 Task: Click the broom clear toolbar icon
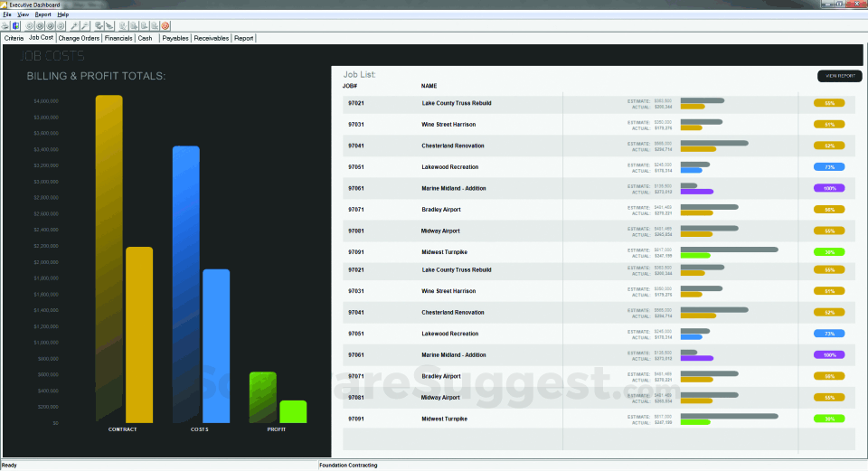tap(109, 26)
